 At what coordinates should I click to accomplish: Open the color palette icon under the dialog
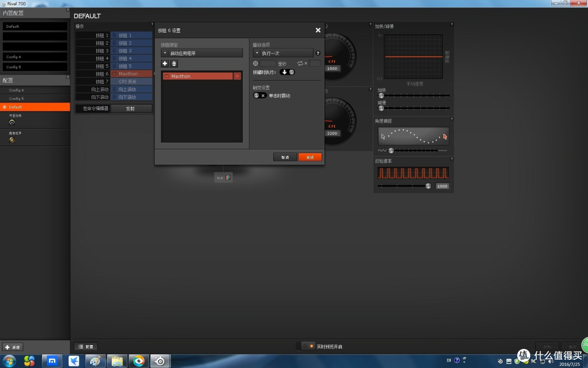(x=228, y=178)
